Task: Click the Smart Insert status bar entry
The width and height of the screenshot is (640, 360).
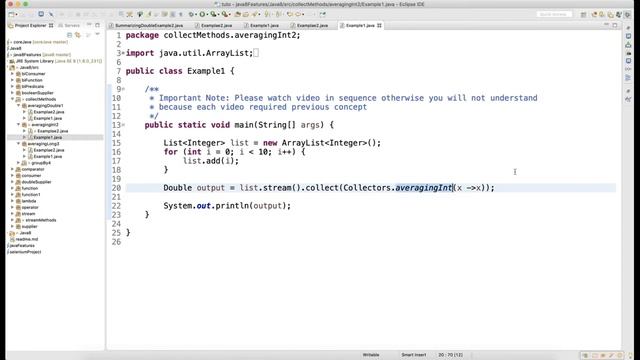Action: click(413, 355)
